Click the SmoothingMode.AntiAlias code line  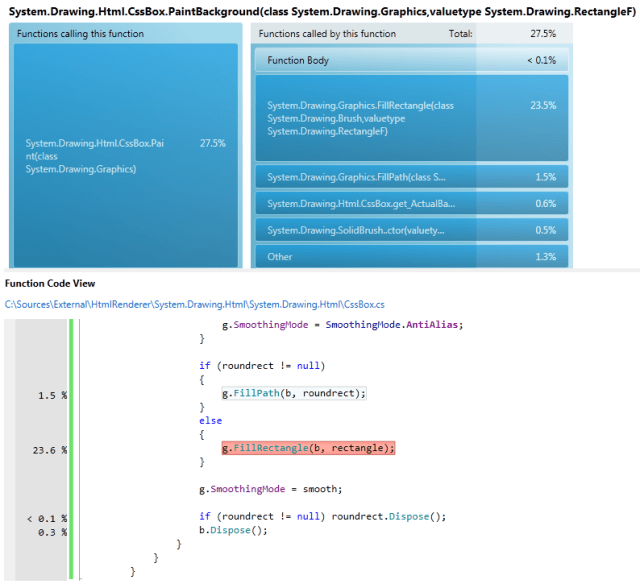tap(332, 325)
